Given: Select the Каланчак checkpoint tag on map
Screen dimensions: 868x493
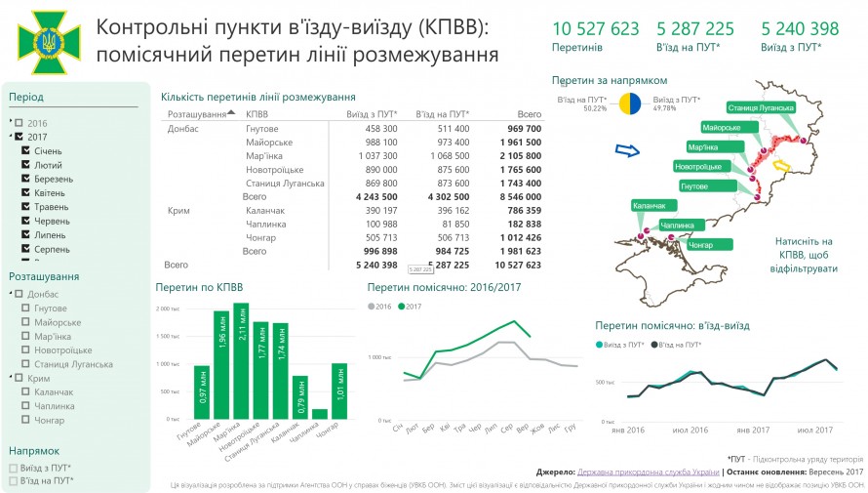Looking at the screenshot, I should (649, 206).
